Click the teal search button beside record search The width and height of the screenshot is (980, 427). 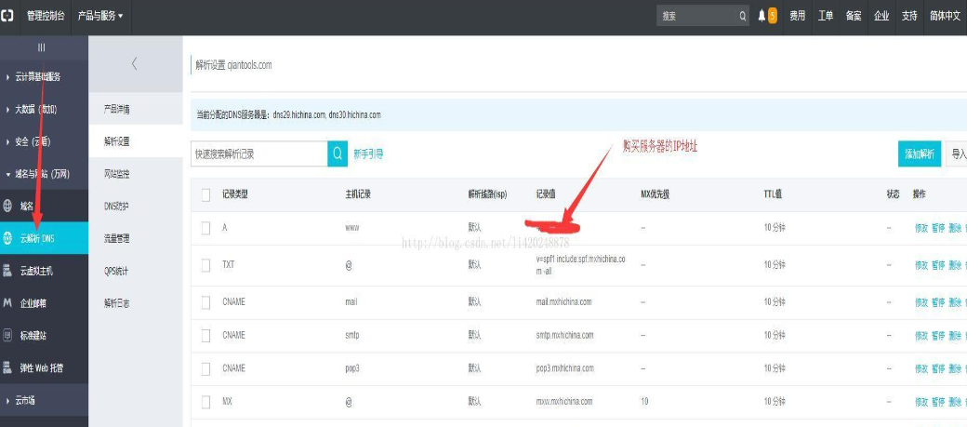pyautogui.click(x=338, y=153)
